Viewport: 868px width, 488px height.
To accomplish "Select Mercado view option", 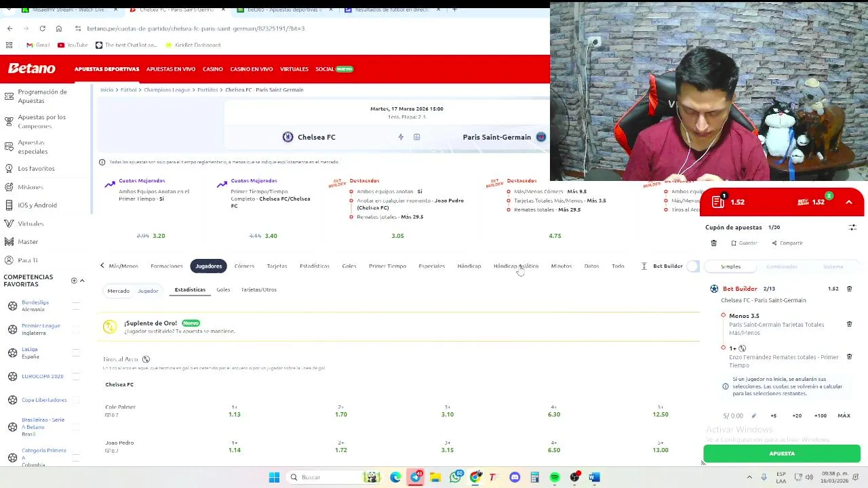I will point(118,291).
